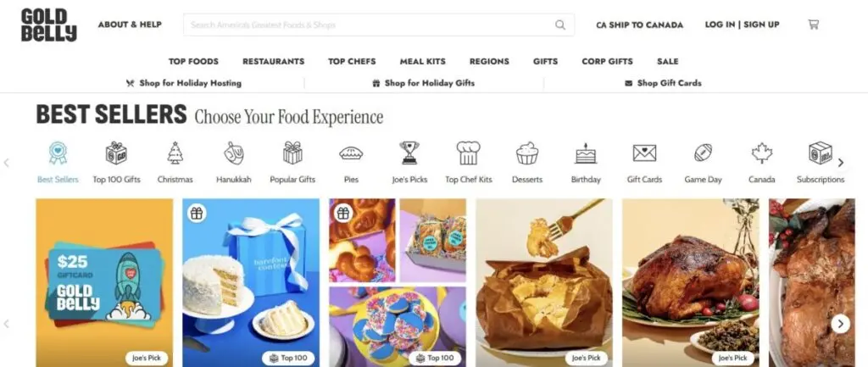Choose the Canada maple leaf icon
This screenshot has width=868, height=367.
(762, 153)
